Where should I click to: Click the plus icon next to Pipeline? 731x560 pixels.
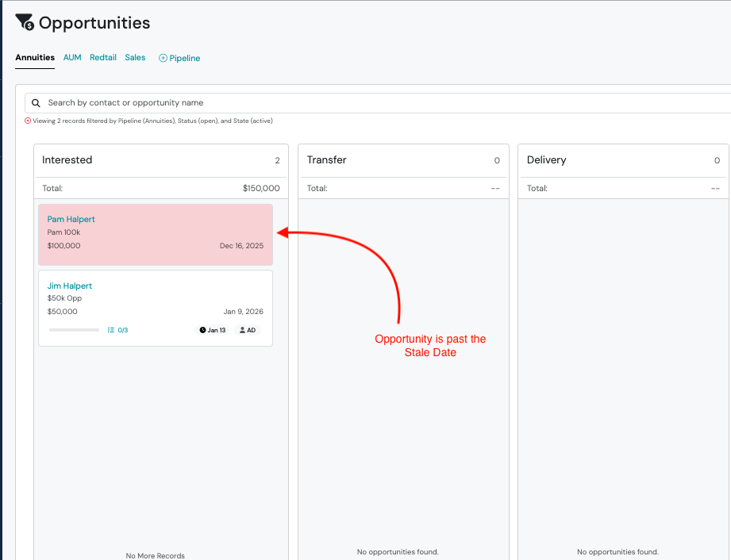click(x=163, y=58)
